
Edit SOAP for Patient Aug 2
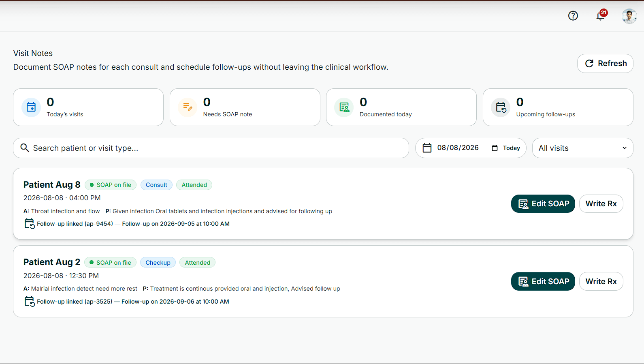[x=543, y=281]
